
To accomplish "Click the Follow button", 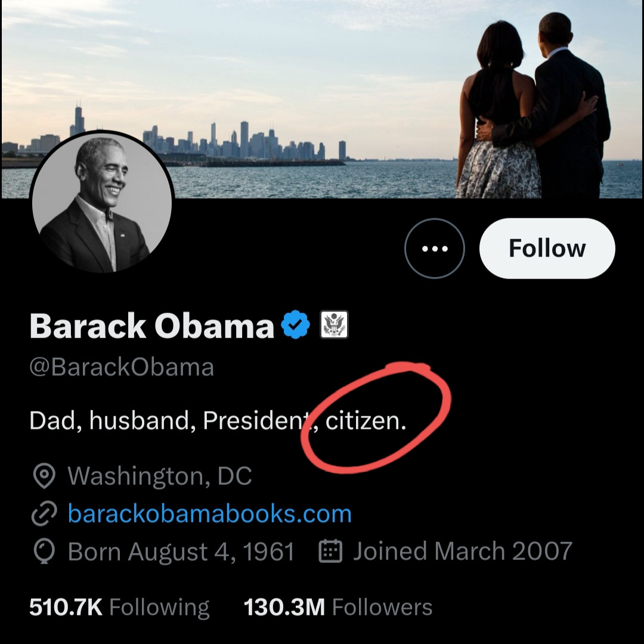I will 547,249.
